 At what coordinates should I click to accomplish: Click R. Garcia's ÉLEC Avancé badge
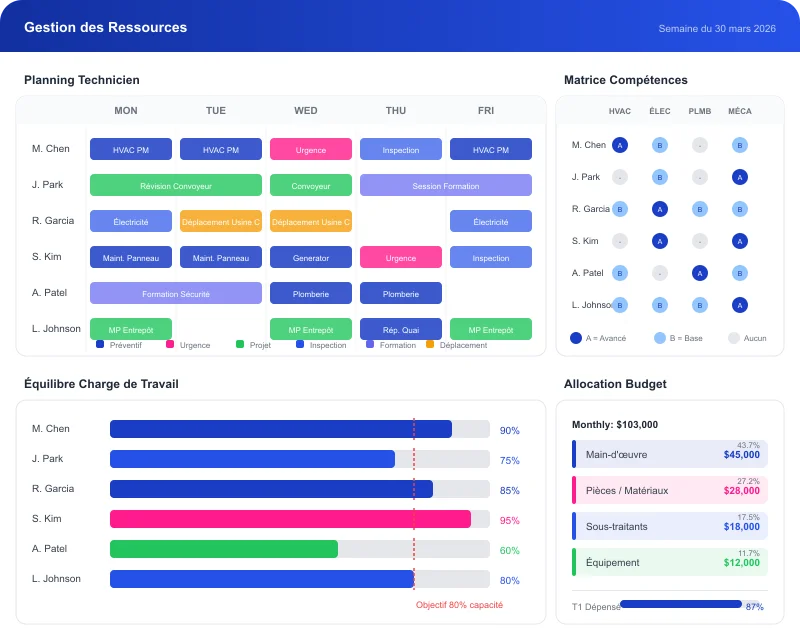(x=659, y=209)
